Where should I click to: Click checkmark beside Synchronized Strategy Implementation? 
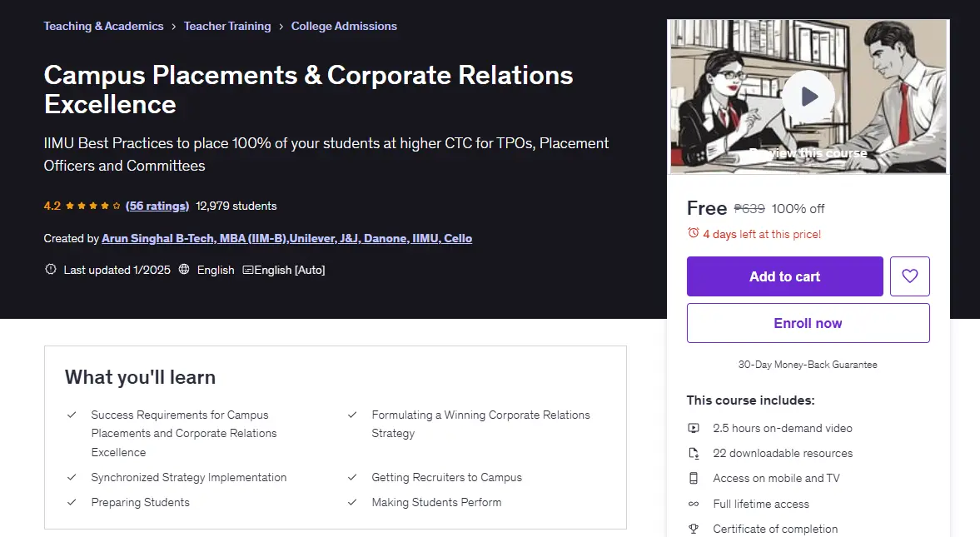72,478
